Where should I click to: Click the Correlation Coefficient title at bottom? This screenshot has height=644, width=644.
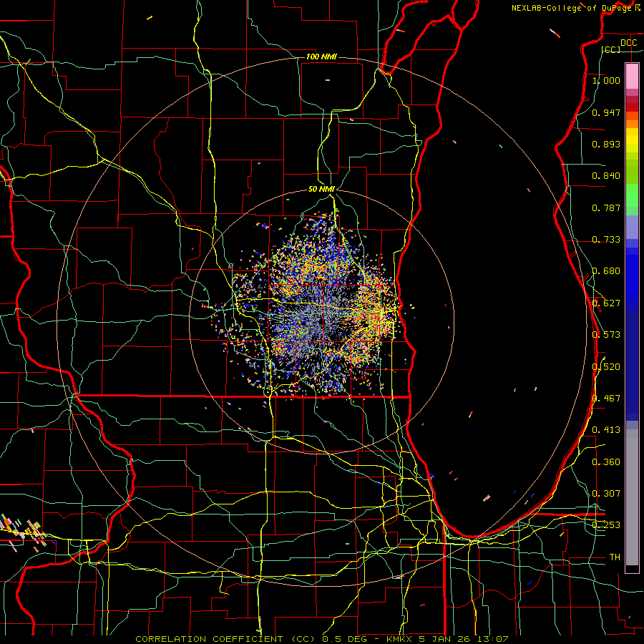pyautogui.click(x=321, y=639)
